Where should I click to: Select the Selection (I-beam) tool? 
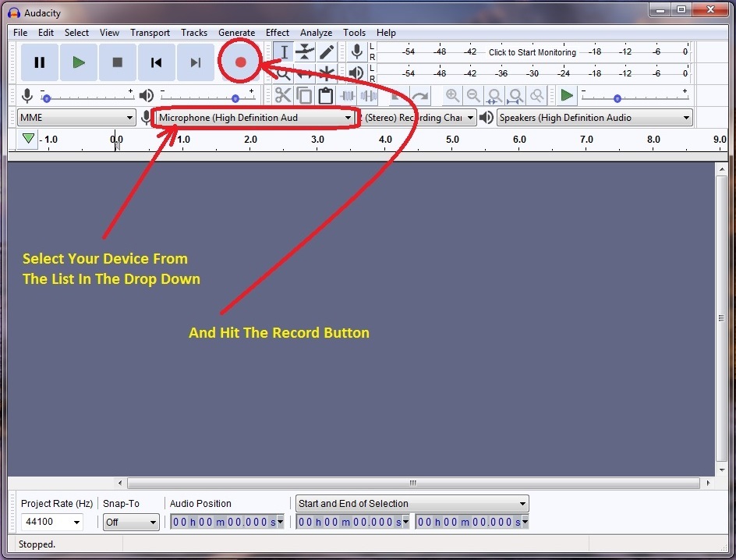tap(284, 51)
